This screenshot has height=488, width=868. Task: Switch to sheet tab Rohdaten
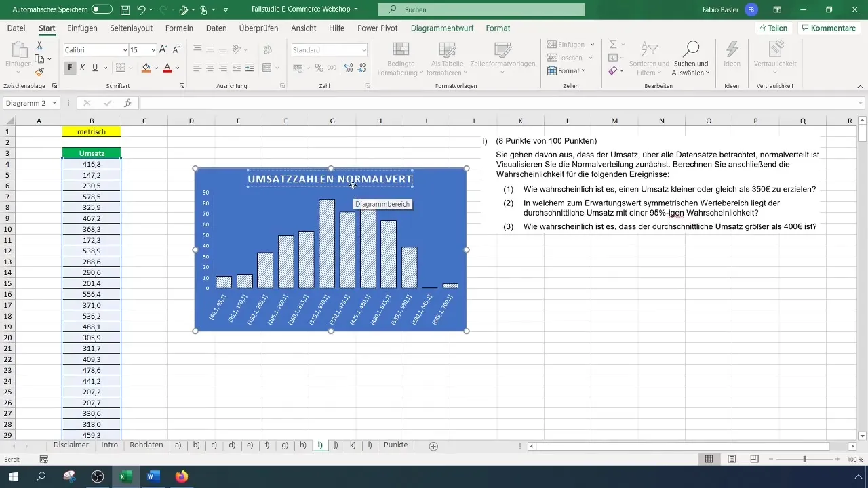tap(146, 445)
